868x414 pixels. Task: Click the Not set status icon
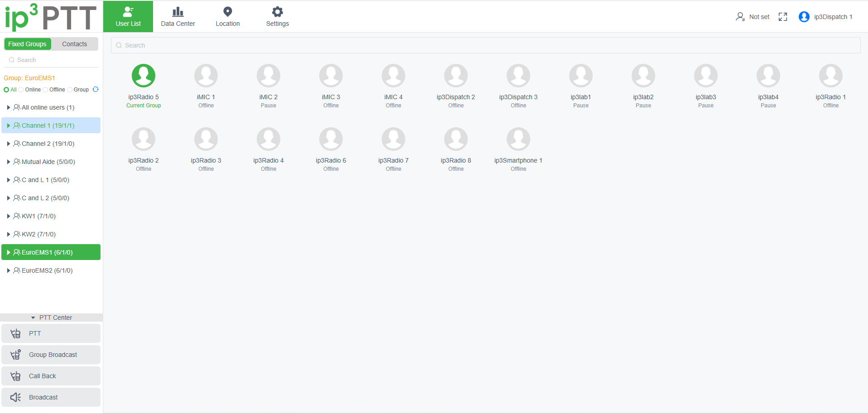pyautogui.click(x=740, y=17)
